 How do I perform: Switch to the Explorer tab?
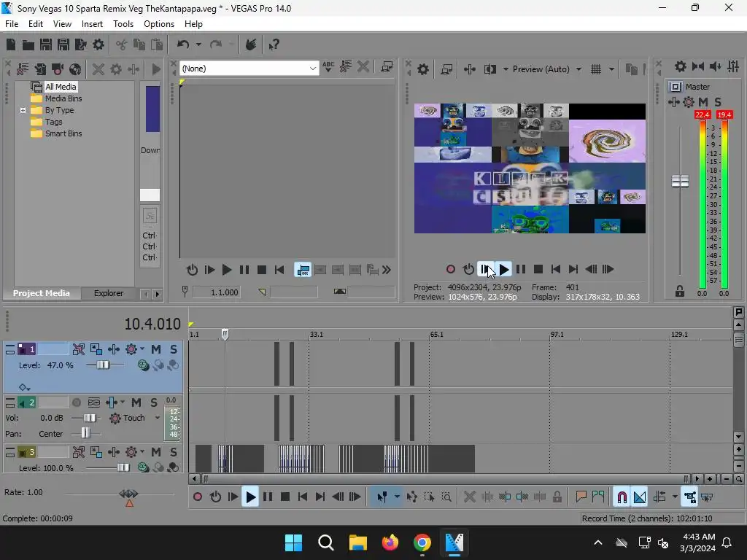[109, 293]
